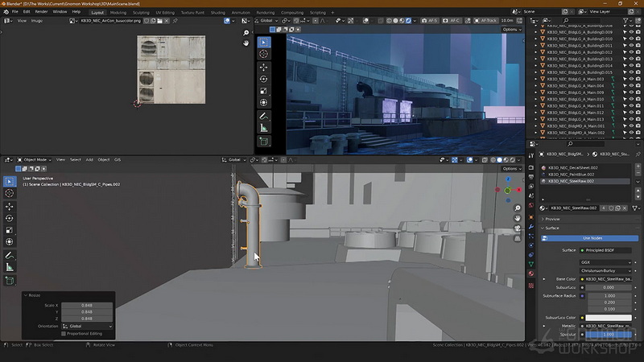Click the Subsurface Color swatch
This screenshot has width=644, height=362.
[609, 318]
